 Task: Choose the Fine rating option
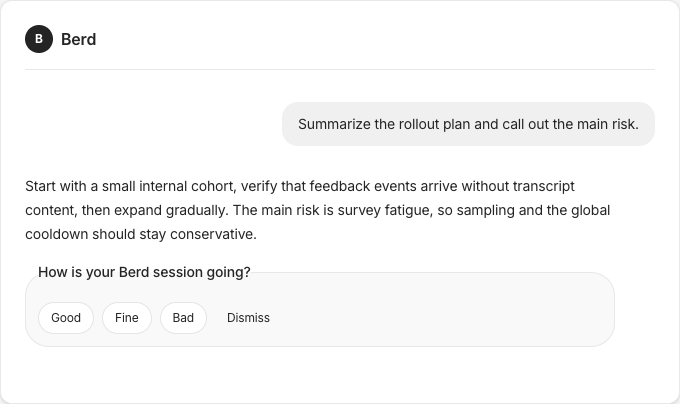tap(127, 318)
